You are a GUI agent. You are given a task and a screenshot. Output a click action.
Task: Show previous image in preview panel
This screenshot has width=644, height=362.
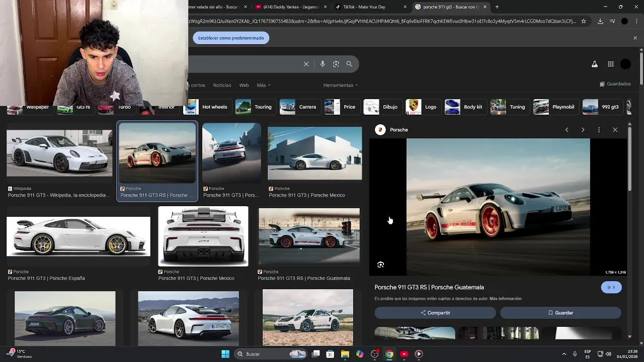[567, 130]
